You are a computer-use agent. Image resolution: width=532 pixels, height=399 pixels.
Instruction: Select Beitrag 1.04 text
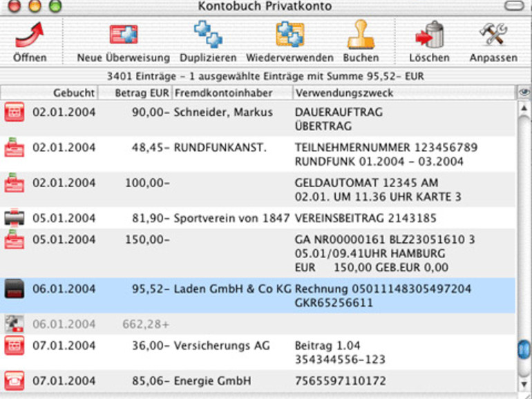[327, 346]
